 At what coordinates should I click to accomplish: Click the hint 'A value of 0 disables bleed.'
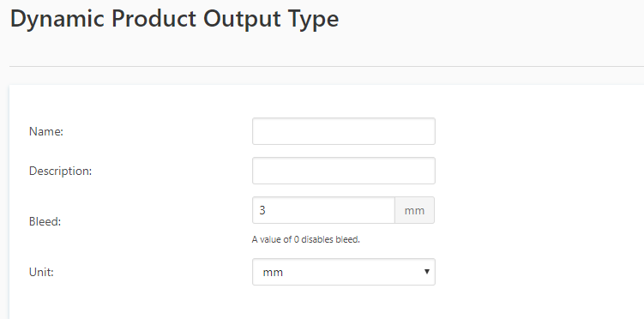(x=305, y=239)
